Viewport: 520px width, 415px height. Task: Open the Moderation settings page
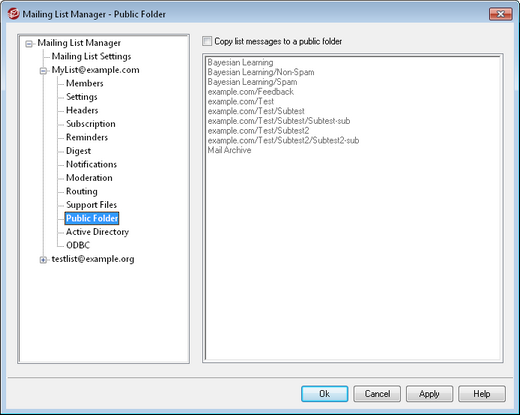89,178
